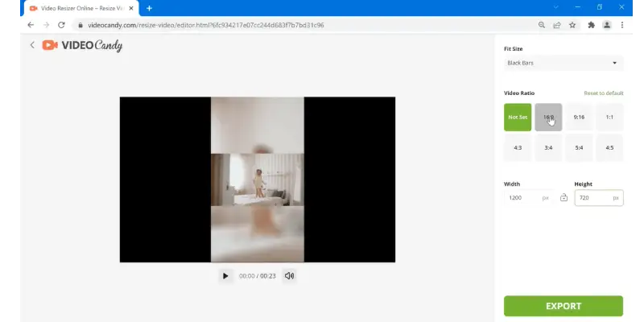Reload the browser page

pyautogui.click(x=61, y=25)
